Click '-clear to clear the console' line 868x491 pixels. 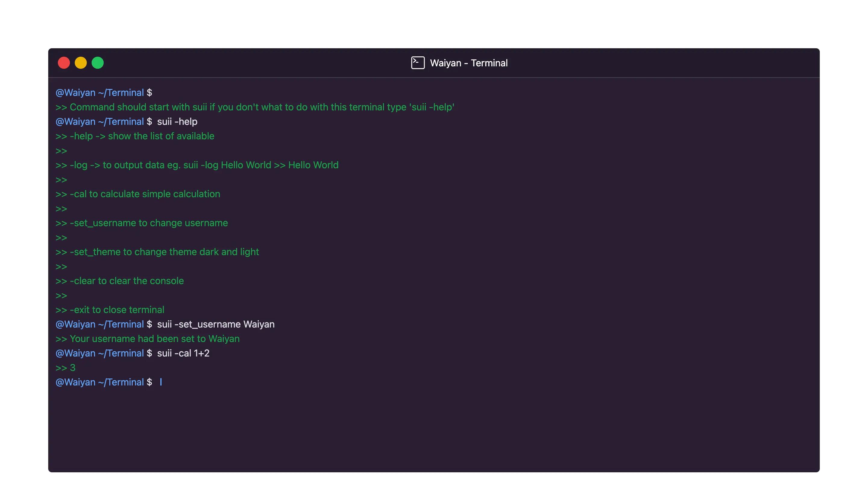(x=120, y=281)
